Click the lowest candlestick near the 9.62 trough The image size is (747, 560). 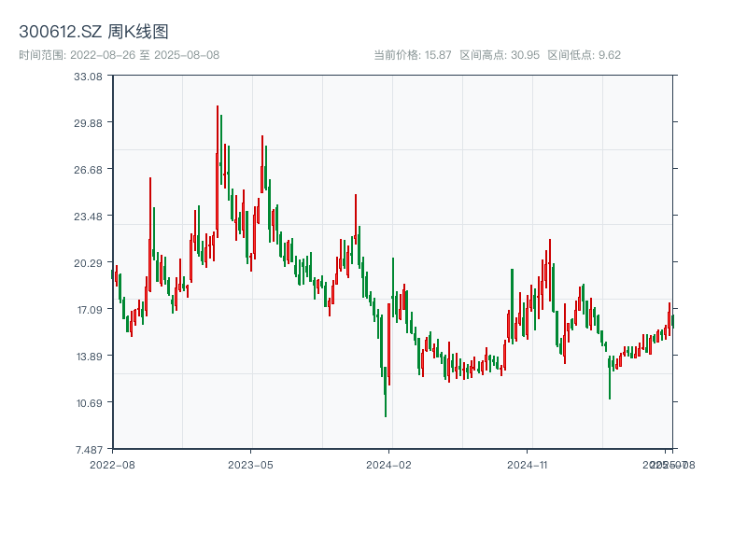tap(386, 401)
